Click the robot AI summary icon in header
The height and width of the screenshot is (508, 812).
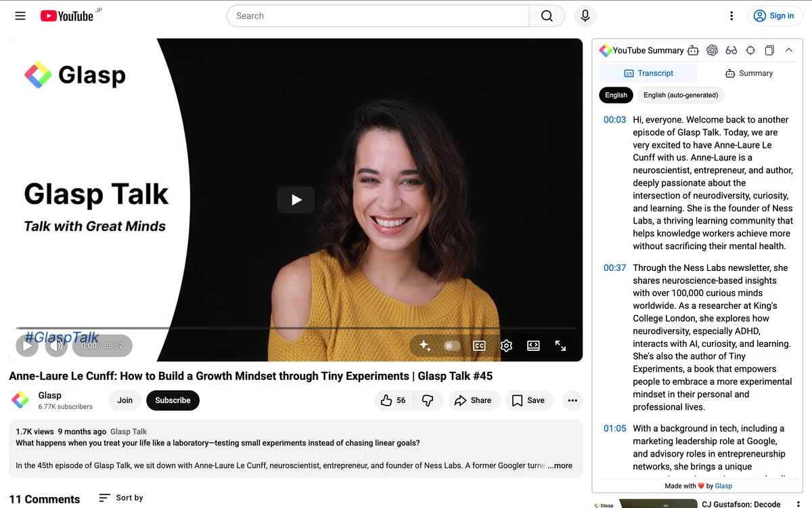click(693, 50)
